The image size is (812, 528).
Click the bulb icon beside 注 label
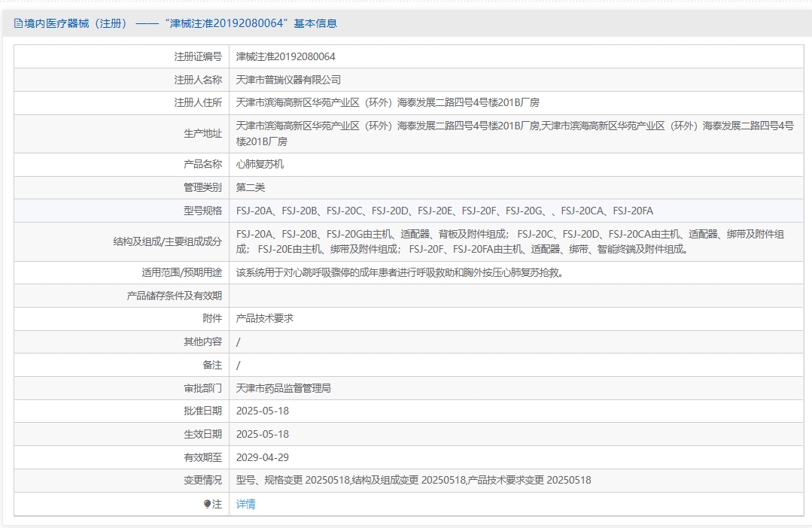207,504
